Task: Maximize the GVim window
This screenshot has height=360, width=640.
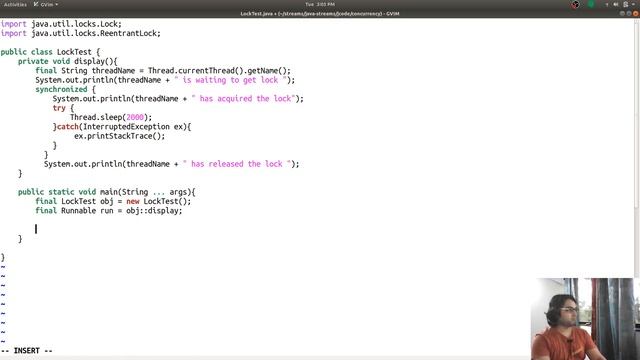Action: click(x=629, y=13)
